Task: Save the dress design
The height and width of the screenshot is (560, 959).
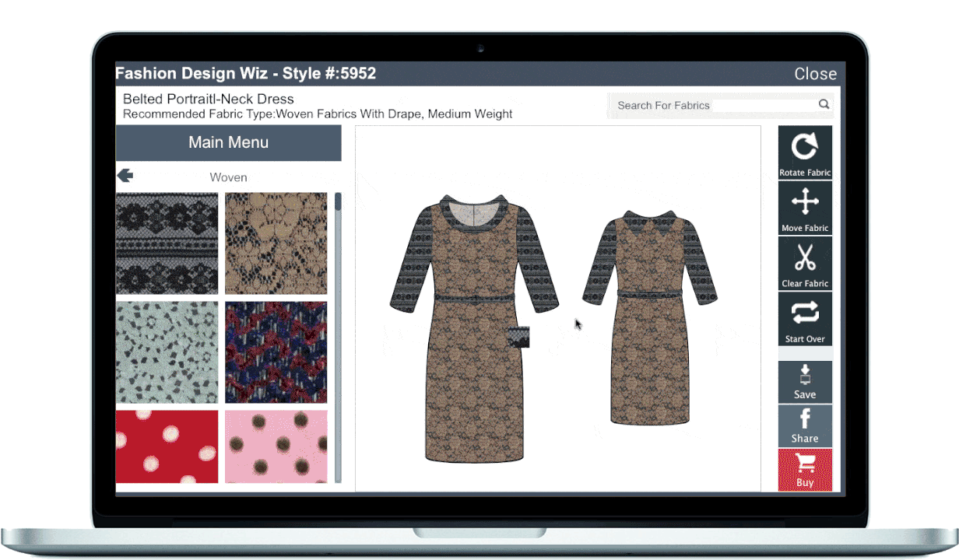Action: tap(805, 382)
